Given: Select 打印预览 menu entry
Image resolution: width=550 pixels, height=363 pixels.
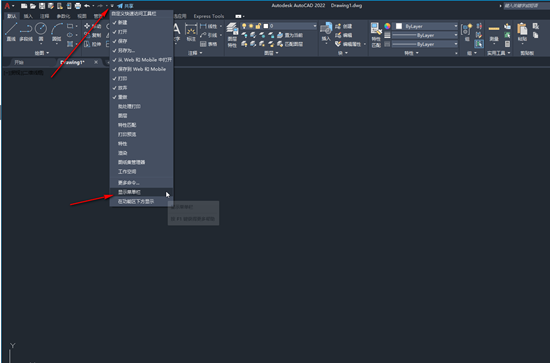Looking at the screenshot, I should 141,134.
